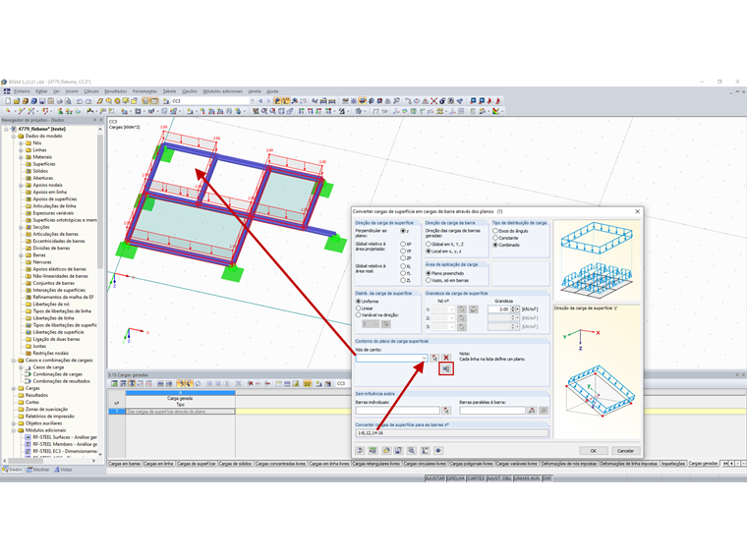Select 'Combinado' distribution type radio
This screenshot has height=560, width=747.
pos(495,245)
